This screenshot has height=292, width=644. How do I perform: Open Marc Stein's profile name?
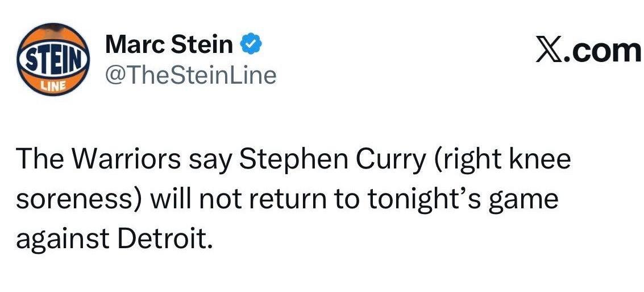point(169,44)
